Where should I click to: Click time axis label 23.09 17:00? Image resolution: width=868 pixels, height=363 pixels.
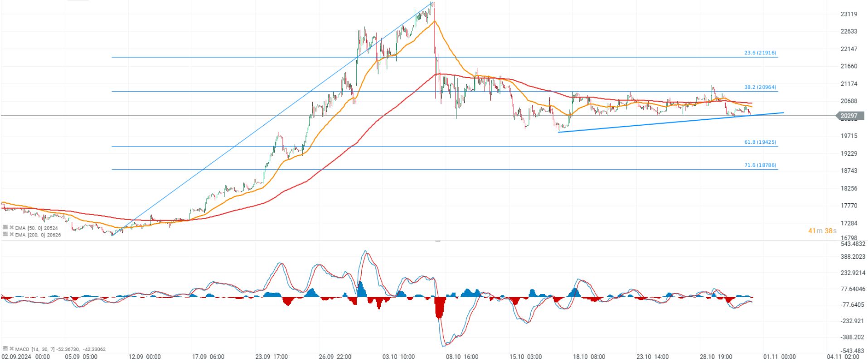pyautogui.click(x=272, y=357)
